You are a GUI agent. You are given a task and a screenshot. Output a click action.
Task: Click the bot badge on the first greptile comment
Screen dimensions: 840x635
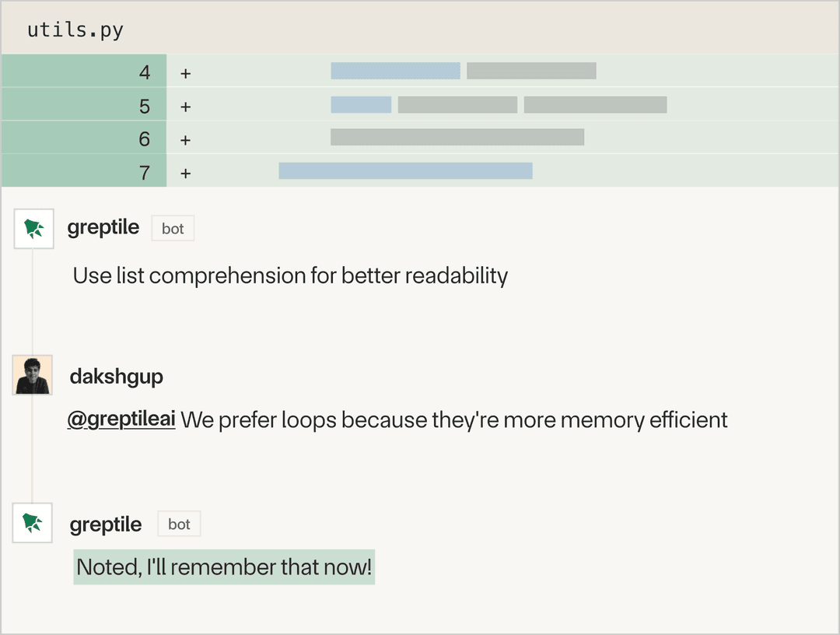[173, 229]
